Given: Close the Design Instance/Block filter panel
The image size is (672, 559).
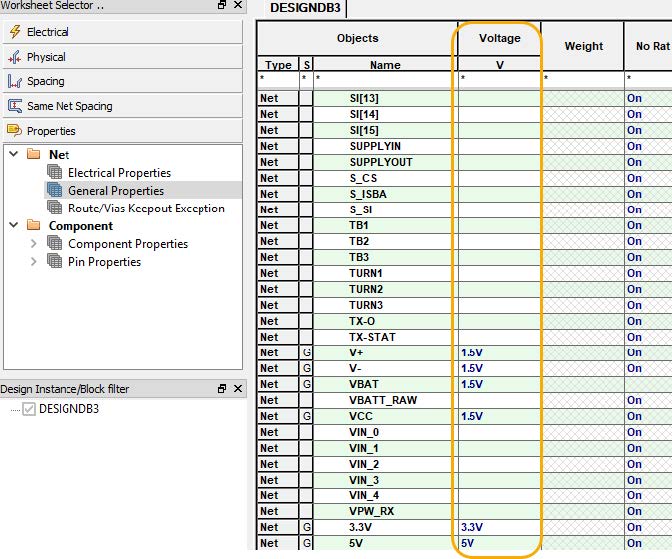Looking at the screenshot, I should point(238,388).
